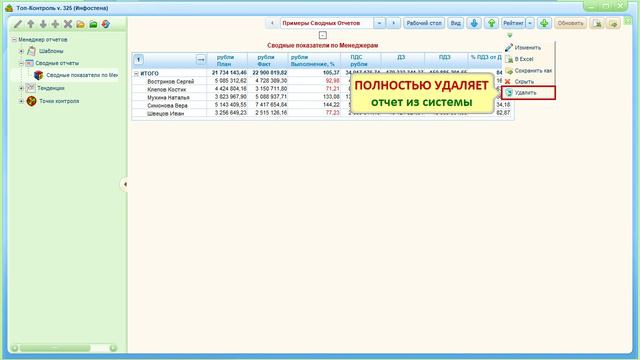Collapse left panel using splitter arrow
This screenshot has height=360, width=640.
(x=124, y=184)
